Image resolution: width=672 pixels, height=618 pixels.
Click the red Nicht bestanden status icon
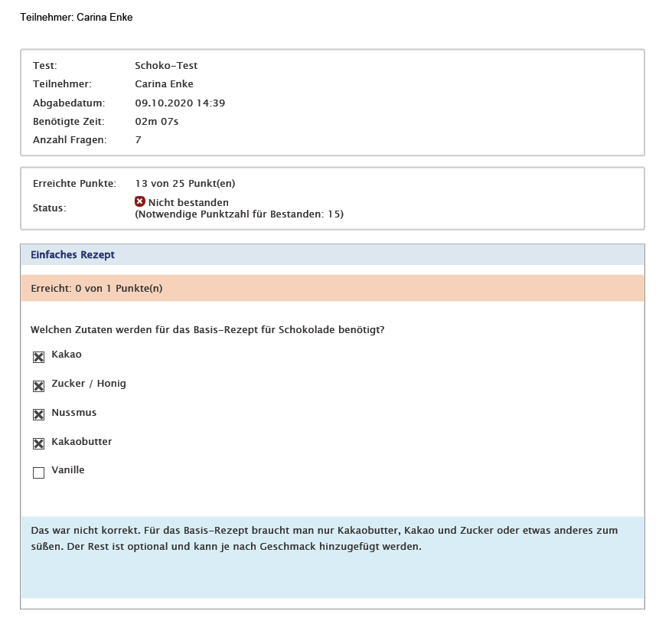pos(140,201)
